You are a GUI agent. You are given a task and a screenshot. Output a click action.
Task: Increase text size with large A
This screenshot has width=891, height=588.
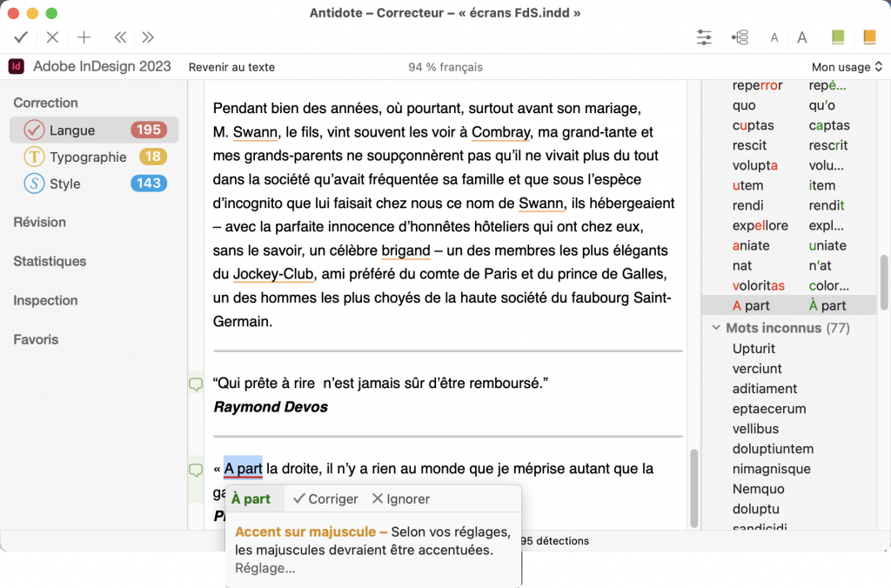pyautogui.click(x=802, y=37)
